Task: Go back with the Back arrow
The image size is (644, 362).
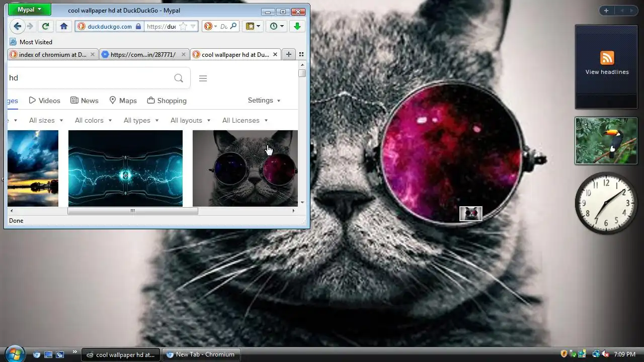Action: coord(18,26)
